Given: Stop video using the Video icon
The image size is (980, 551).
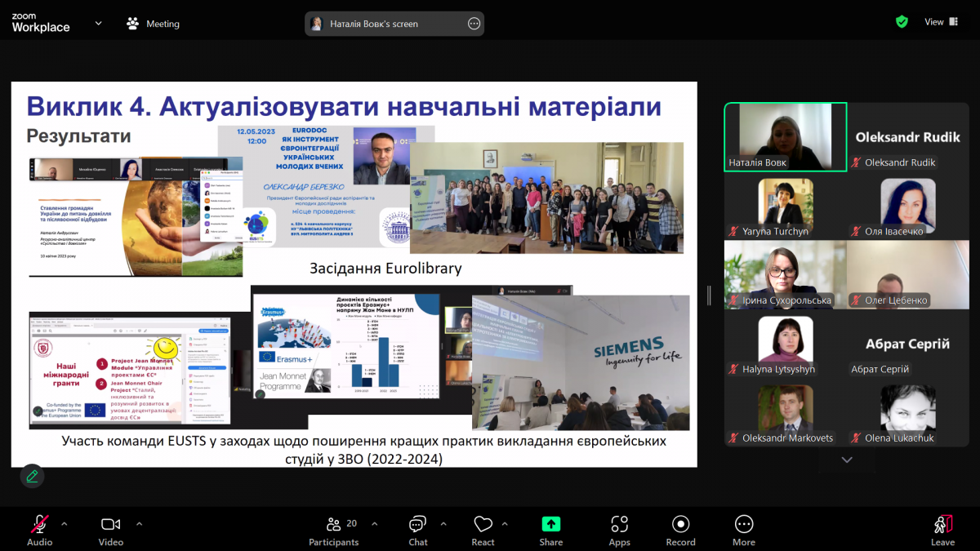Looking at the screenshot, I should point(110,525).
